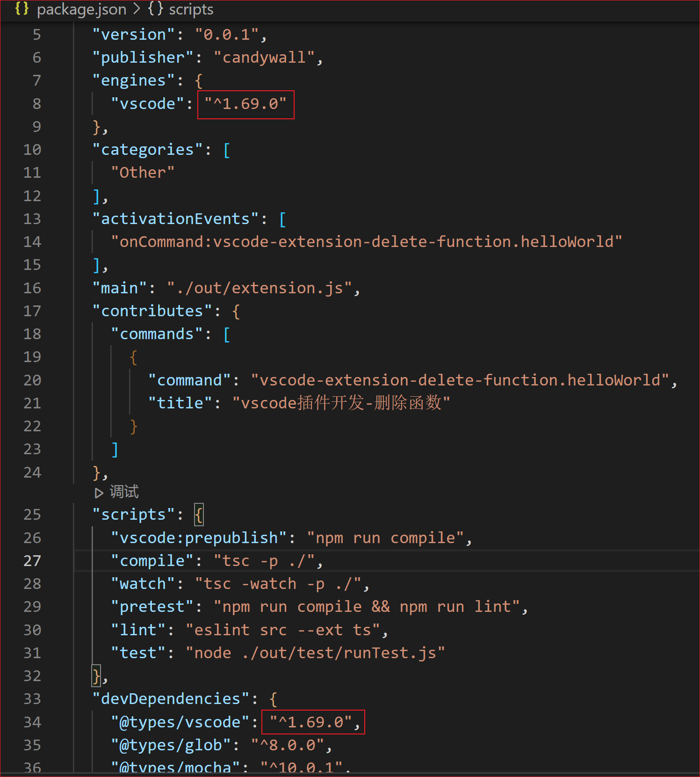The width and height of the screenshot is (700, 777).
Task: Click the "^8.0.0" value on line 35
Action: coord(288,745)
